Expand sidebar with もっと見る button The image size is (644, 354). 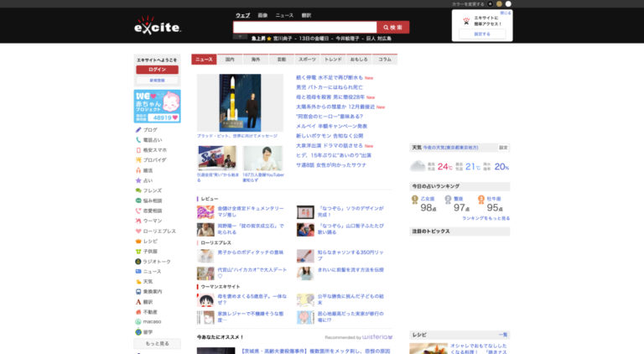click(x=157, y=343)
